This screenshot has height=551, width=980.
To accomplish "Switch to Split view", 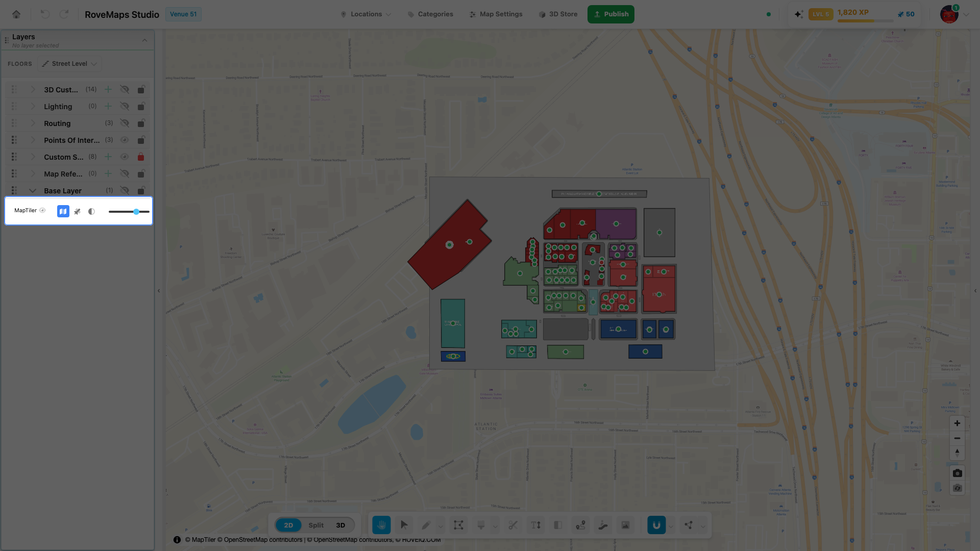I will [x=316, y=525].
